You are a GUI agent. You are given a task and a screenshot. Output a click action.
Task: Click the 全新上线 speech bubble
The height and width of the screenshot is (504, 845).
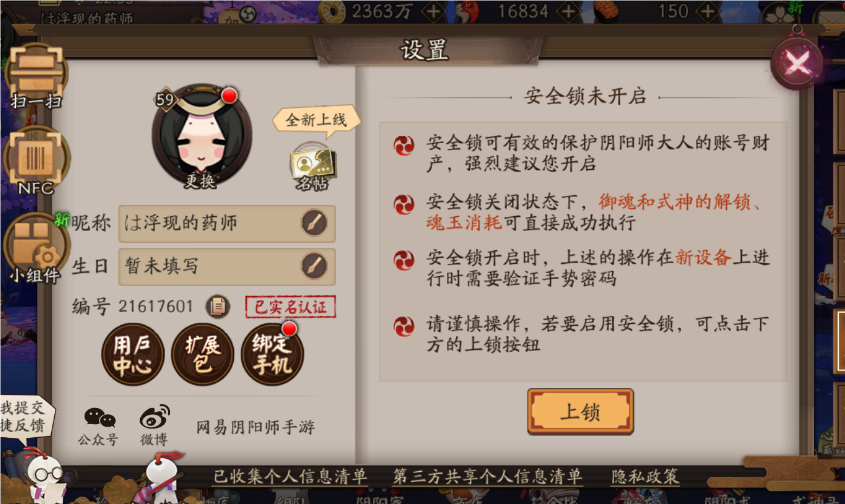tap(316, 119)
